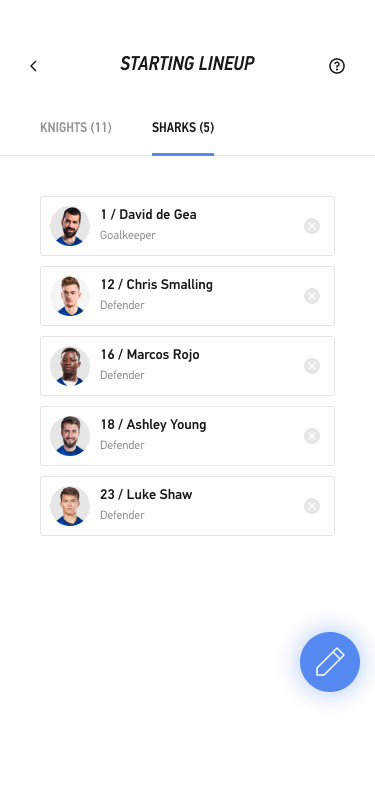Viewport: 375px width, 812px height.
Task: Open Ashley Young's avatar photo
Action: tap(70, 436)
